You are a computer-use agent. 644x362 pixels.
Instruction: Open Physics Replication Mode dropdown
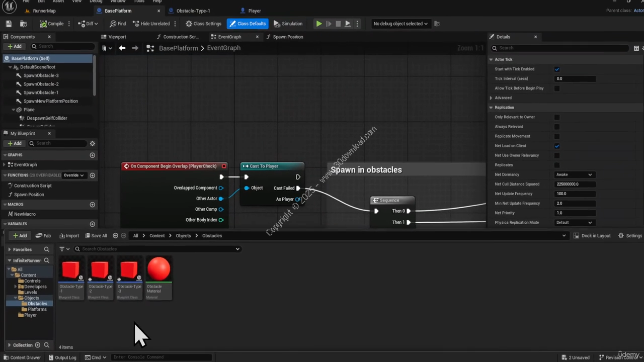click(x=574, y=222)
